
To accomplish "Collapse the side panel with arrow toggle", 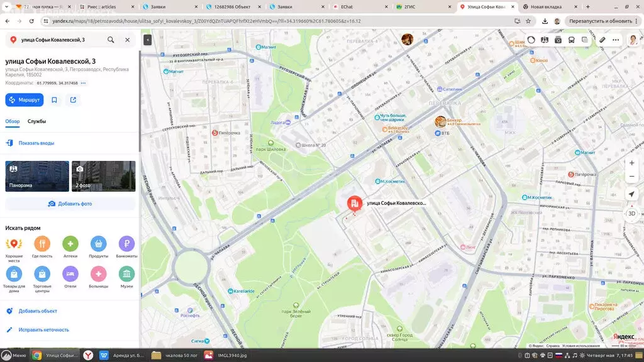I will pyautogui.click(x=147, y=40).
